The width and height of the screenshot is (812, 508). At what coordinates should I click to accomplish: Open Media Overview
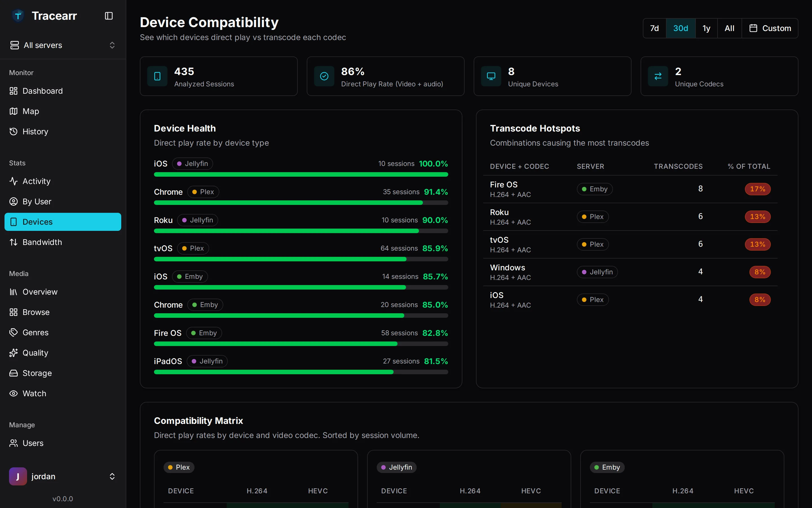click(63, 292)
